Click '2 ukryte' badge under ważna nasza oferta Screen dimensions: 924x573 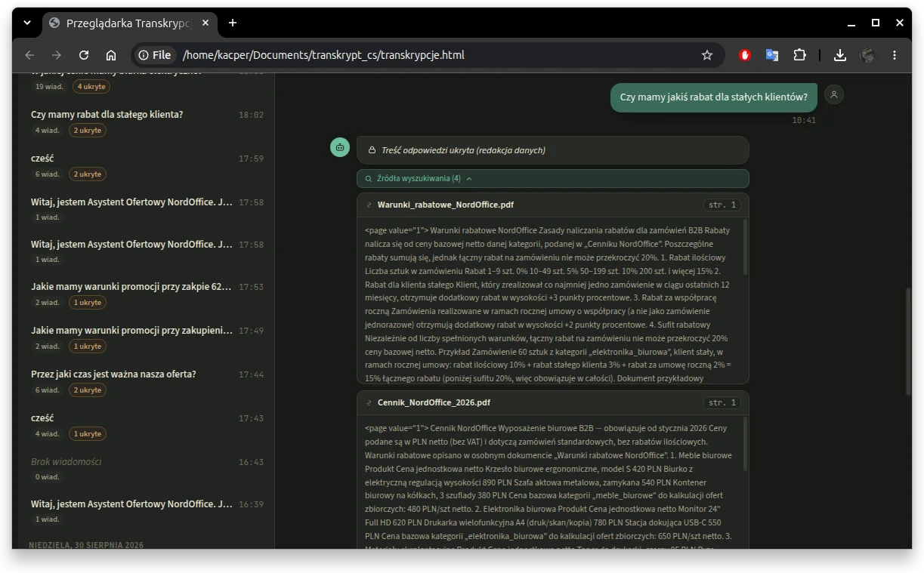click(87, 390)
